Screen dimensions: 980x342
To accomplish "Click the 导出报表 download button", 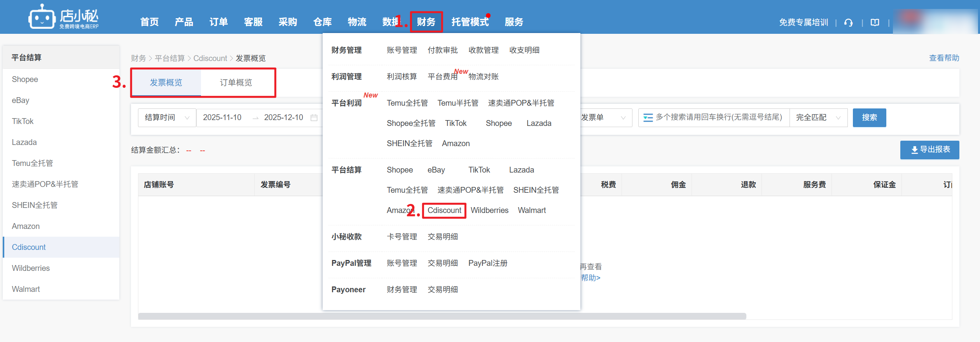I will tap(929, 150).
